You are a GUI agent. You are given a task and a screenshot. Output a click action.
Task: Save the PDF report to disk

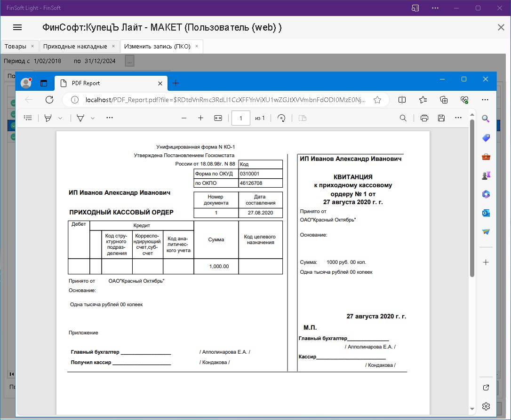tap(441, 118)
